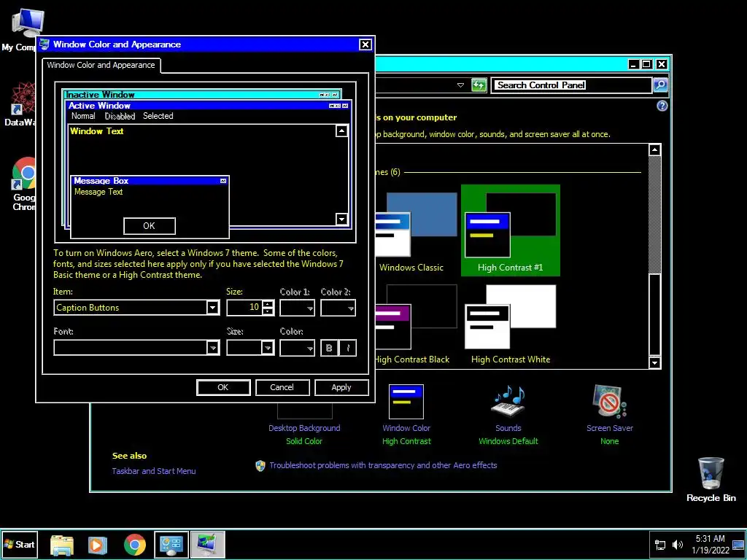Click the network icon in system tray

click(660, 545)
